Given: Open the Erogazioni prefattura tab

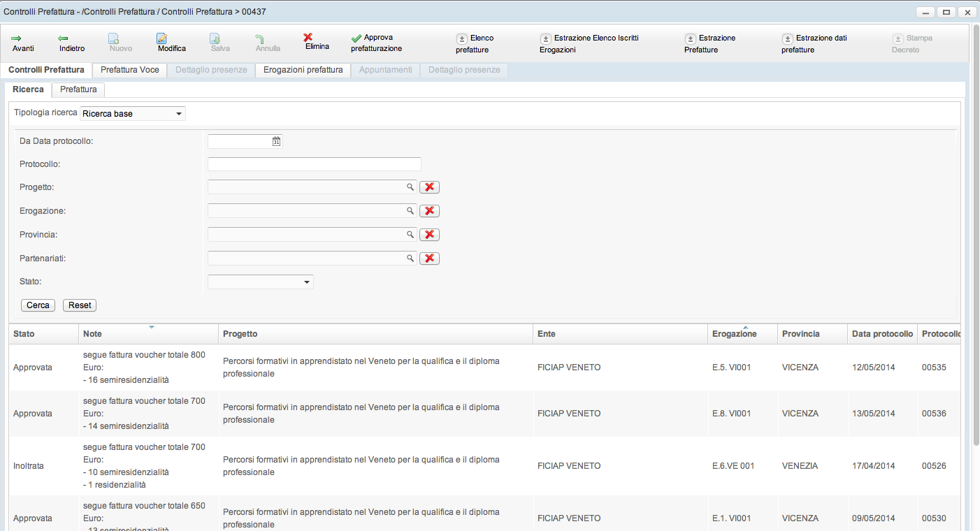Looking at the screenshot, I should pyautogui.click(x=303, y=70).
